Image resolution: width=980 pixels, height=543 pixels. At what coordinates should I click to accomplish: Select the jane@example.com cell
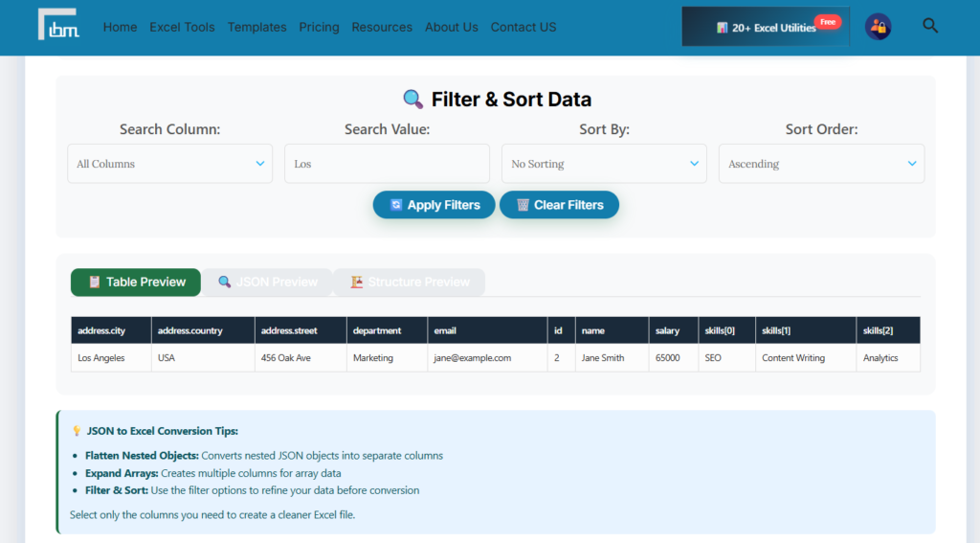pos(487,358)
